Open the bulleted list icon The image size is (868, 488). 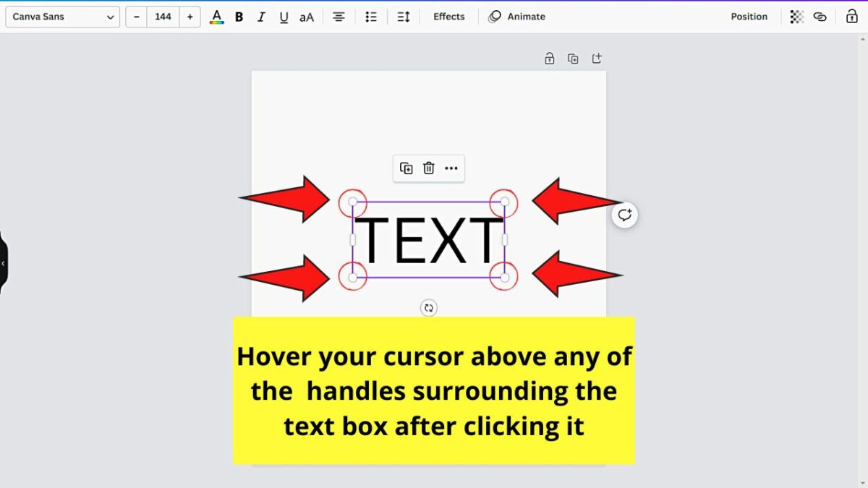(x=371, y=16)
